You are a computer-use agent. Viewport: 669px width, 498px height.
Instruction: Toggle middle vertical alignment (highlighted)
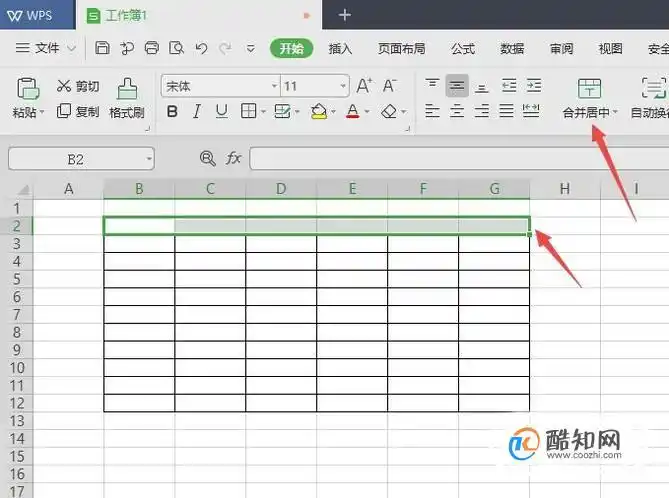tap(457, 86)
